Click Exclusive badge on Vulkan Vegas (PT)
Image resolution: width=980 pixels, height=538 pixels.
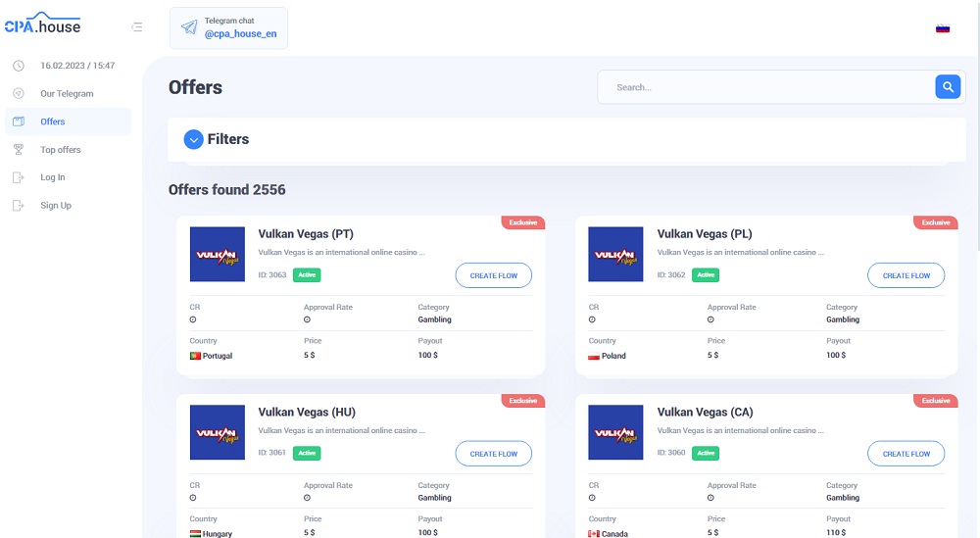523,222
